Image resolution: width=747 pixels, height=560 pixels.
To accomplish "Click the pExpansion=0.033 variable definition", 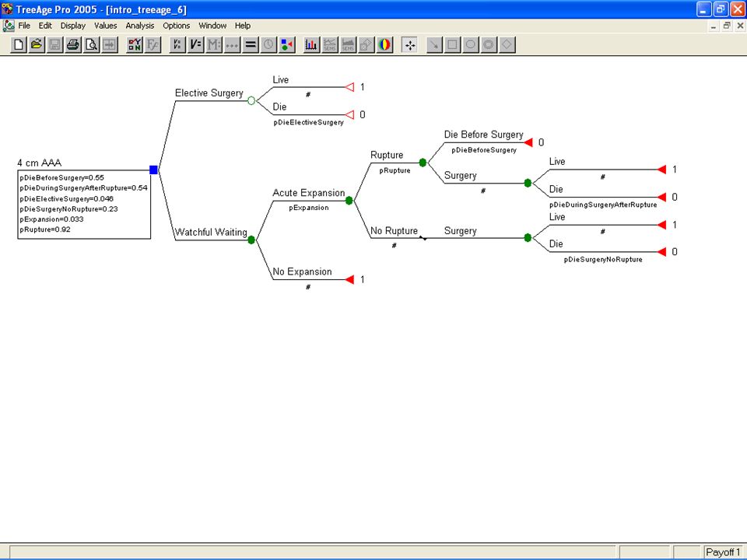I will pyautogui.click(x=51, y=219).
